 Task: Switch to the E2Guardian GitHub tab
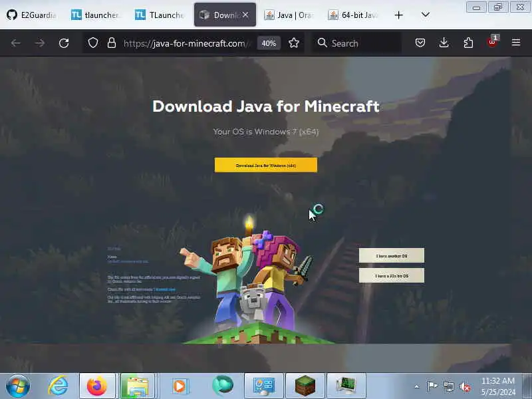click(x=31, y=15)
